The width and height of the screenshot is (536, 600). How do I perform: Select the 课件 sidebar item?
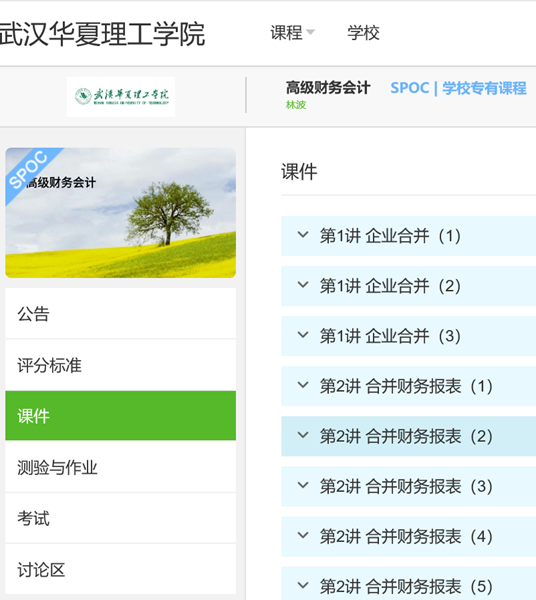pos(121,416)
